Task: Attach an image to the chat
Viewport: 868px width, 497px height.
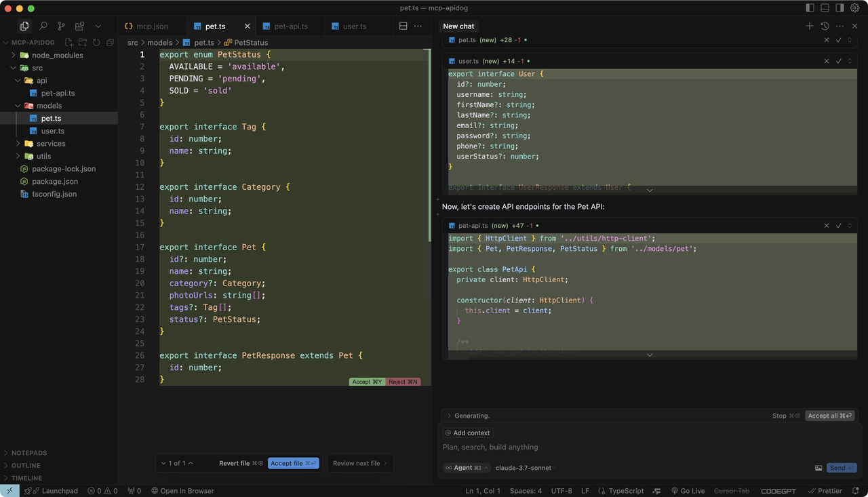Action: [x=818, y=468]
